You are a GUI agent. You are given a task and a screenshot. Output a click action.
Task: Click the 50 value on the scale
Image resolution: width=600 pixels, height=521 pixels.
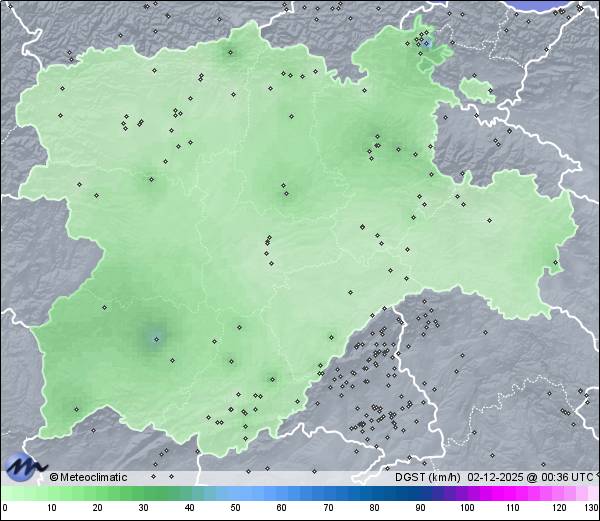(x=235, y=508)
